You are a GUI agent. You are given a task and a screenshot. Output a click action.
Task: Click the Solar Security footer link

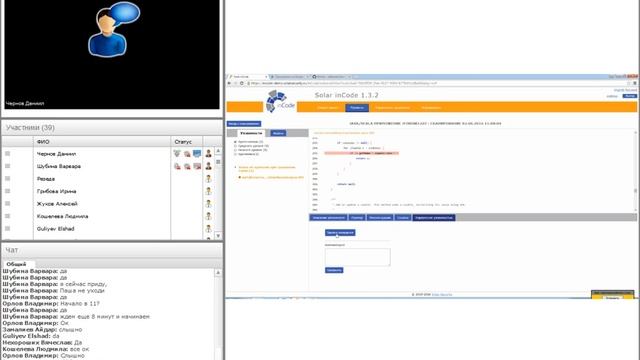click(442, 294)
